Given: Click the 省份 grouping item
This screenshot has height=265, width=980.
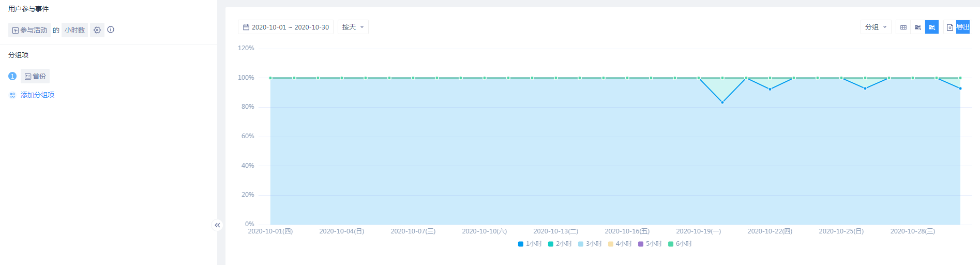Looking at the screenshot, I should (x=35, y=76).
